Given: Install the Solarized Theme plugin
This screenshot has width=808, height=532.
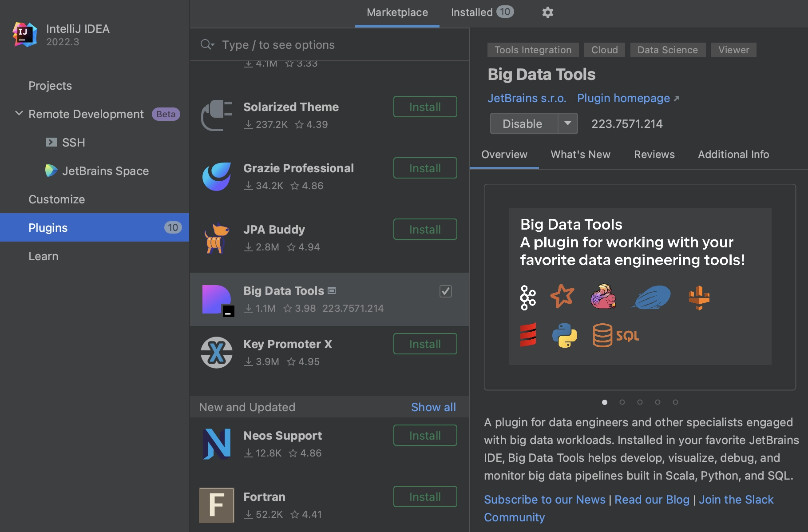Looking at the screenshot, I should pyautogui.click(x=425, y=107).
